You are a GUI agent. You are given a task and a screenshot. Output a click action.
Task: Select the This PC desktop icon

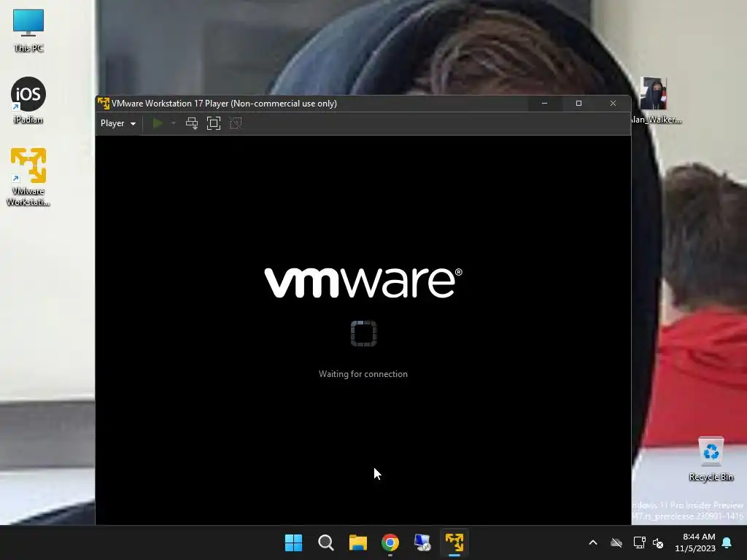coord(28,31)
